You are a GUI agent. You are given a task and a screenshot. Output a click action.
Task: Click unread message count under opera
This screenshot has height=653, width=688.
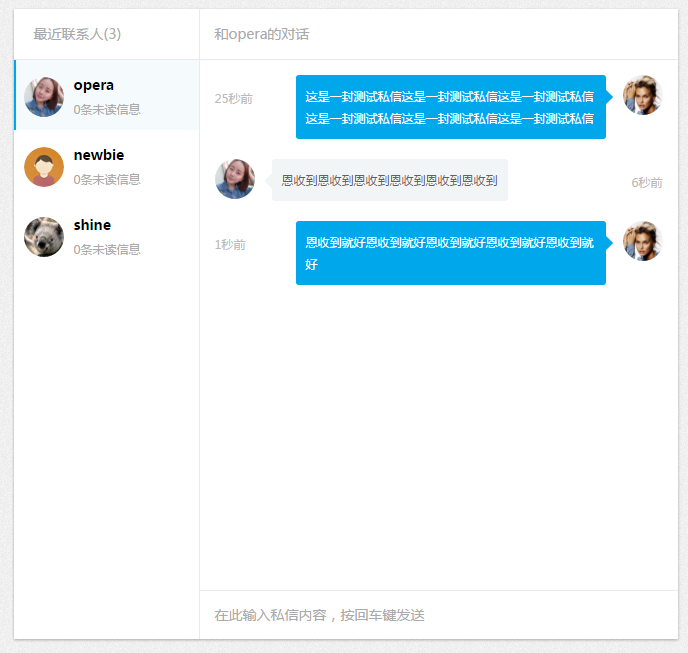click(x=107, y=110)
